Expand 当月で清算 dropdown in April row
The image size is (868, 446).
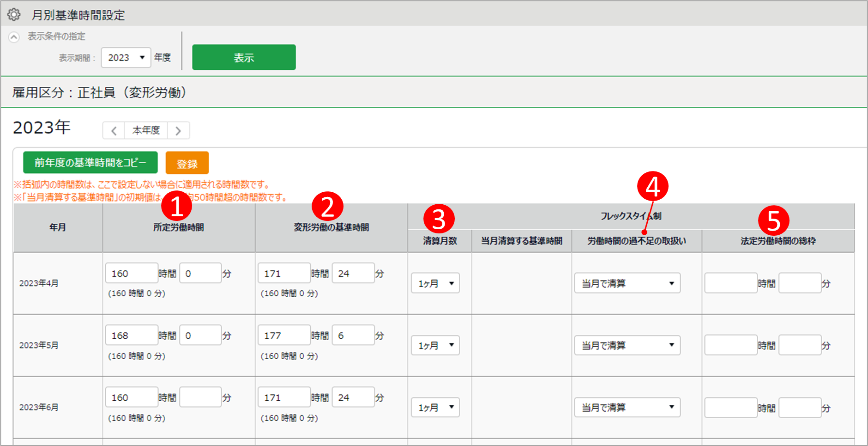click(627, 283)
